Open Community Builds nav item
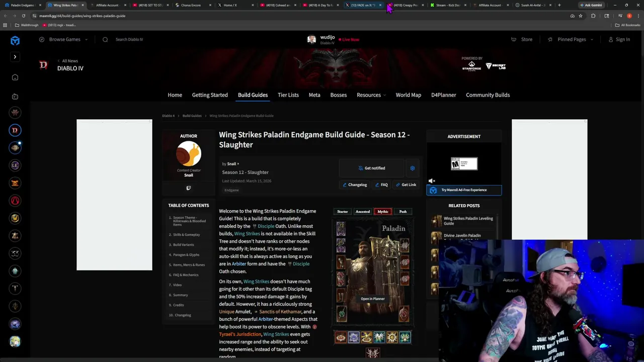644x362 pixels. [x=488, y=95]
